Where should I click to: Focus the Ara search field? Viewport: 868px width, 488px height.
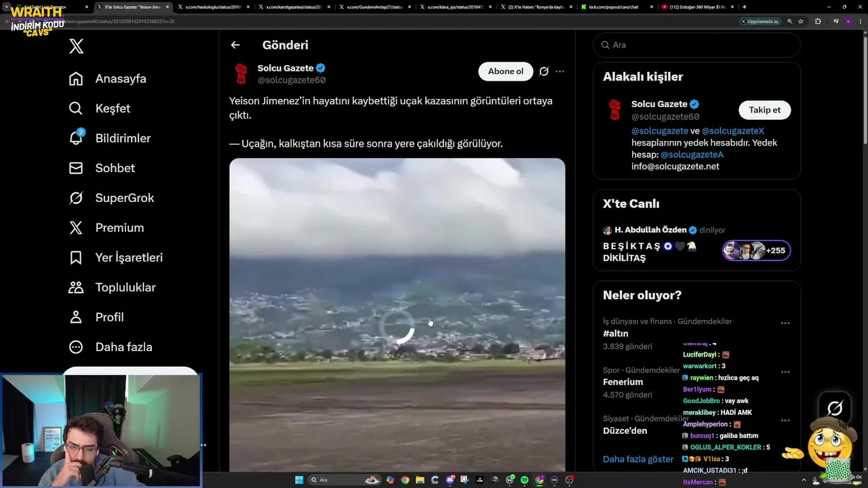pos(696,45)
